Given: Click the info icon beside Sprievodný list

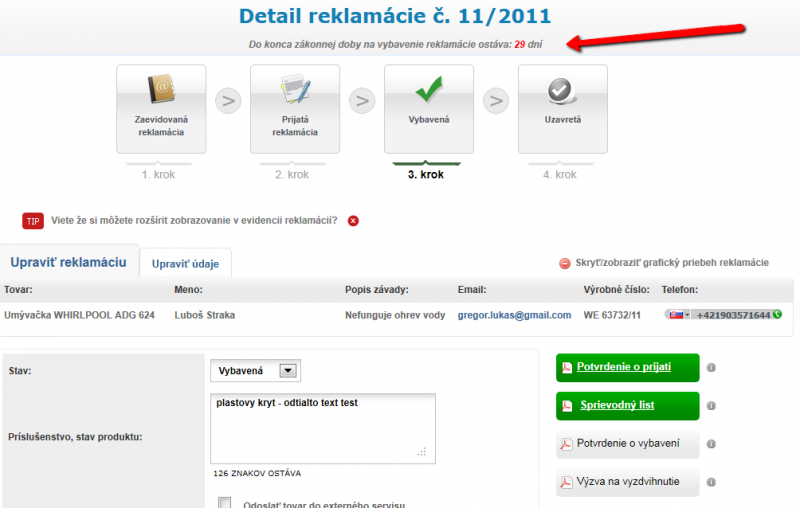Looking at the screenshot, I should pos(711,406).
